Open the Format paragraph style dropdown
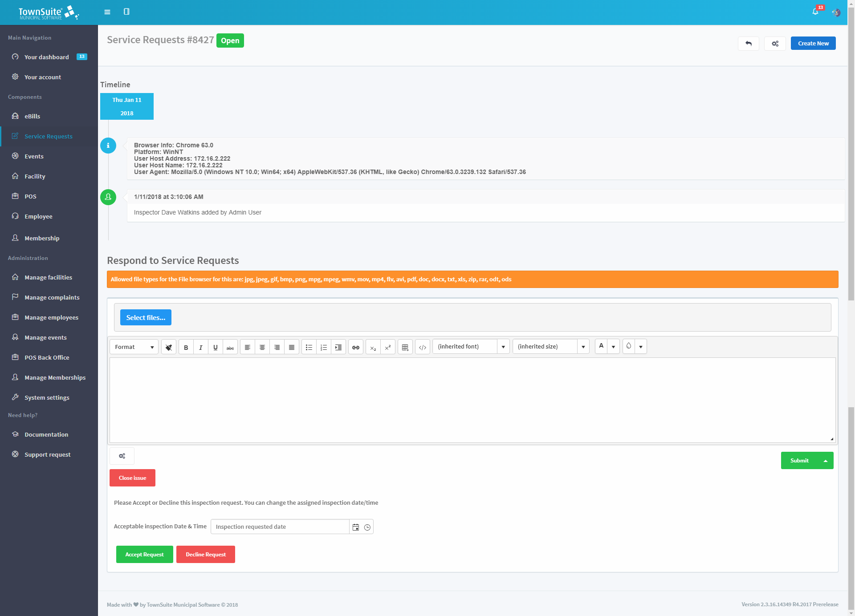The width and height of the screenshot is (855, 616). [134, 347]
